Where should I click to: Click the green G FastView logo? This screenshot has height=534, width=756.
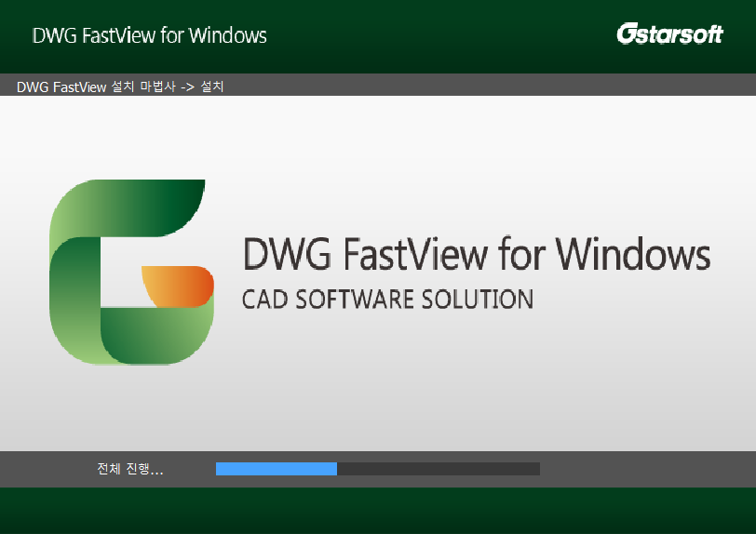pos(131,272)
